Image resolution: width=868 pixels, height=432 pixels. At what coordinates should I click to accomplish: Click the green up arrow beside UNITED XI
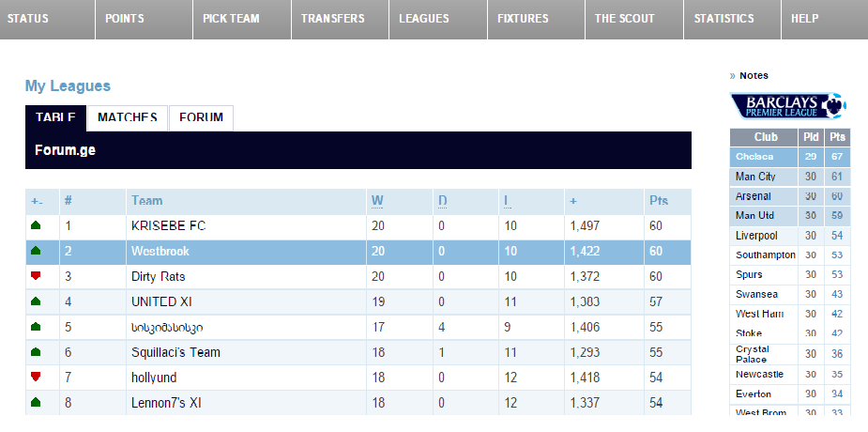coord(37,301)
